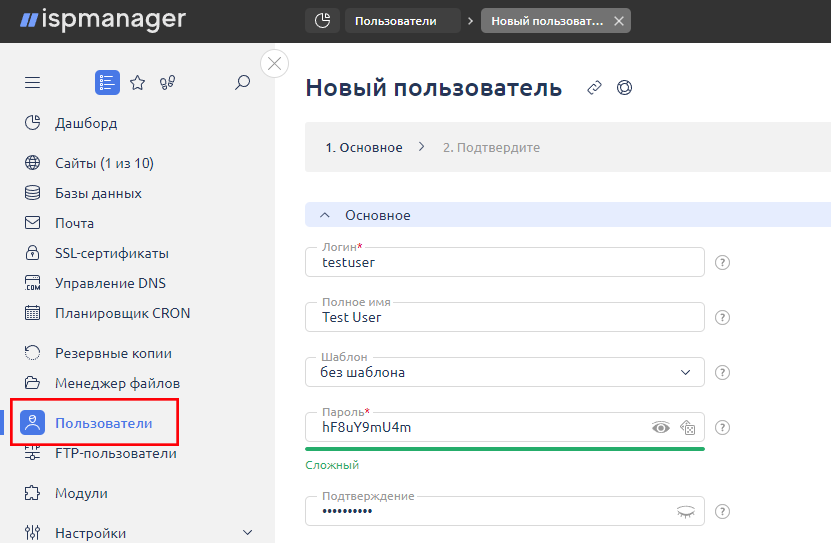Click the Логин input field
The image size is (831, 543).
(505, 262)
